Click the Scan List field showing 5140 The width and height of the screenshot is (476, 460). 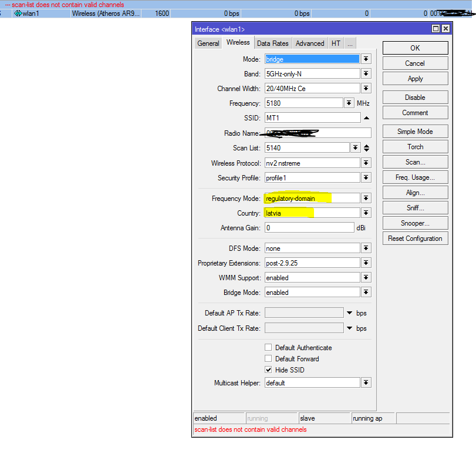point(307,147)
